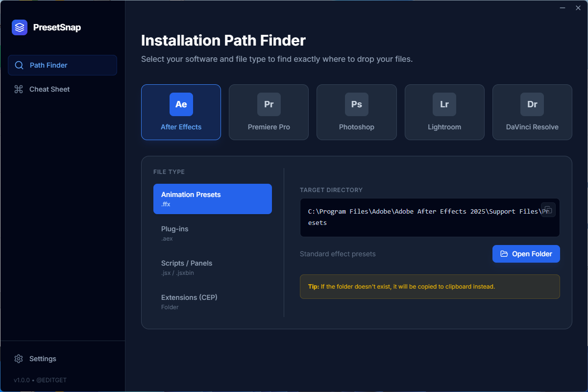The width and height of the screenshot is (588, 392).
Task: Select Animation Presets file type
Action: click(x=212, y=199)
